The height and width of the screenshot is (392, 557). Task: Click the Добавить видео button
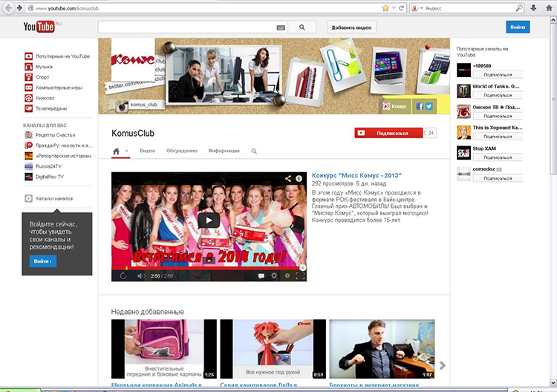coord(351,27)
